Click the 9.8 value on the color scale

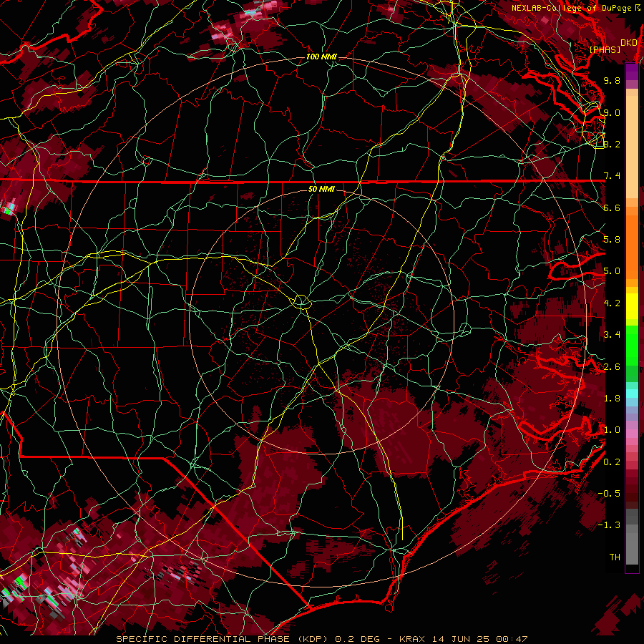[612, 80]
